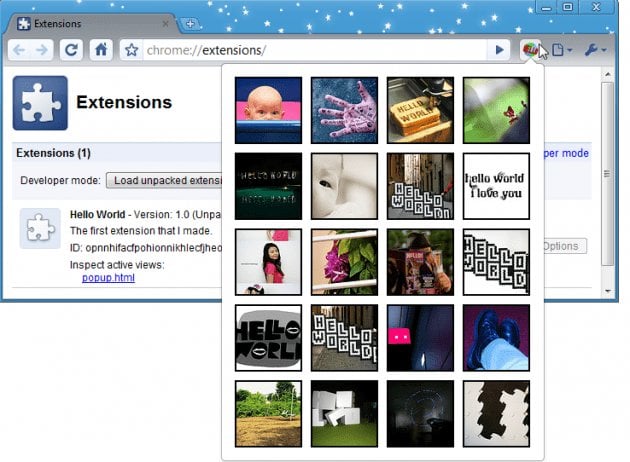Go to the Home page icon
This screenshot has height=462, width=630.
click(100, 50)
